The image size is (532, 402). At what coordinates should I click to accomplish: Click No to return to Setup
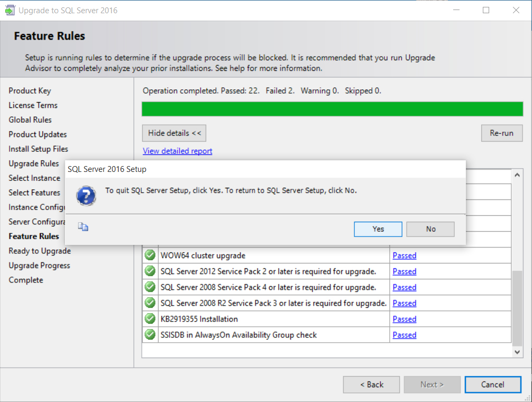[x=430, y=229]
